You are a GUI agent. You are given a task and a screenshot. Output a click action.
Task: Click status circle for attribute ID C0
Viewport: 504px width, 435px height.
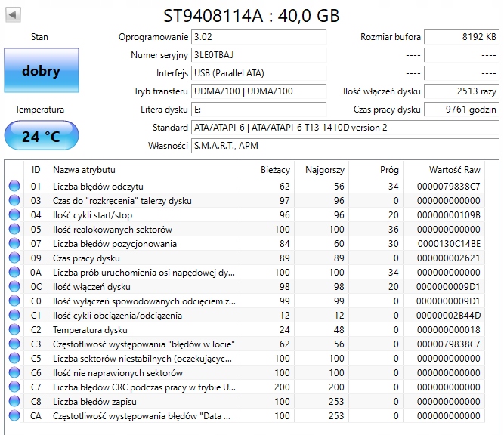(14, 301)
